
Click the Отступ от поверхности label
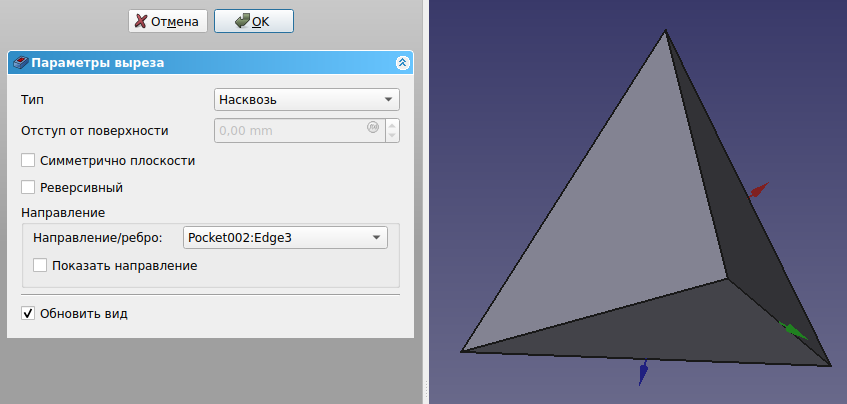(95, 131)
